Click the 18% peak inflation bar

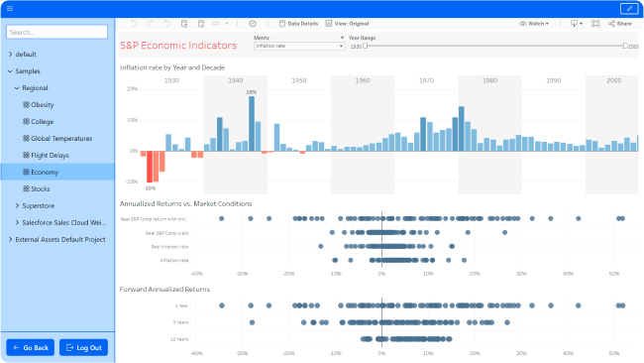[x=252, y=124]
